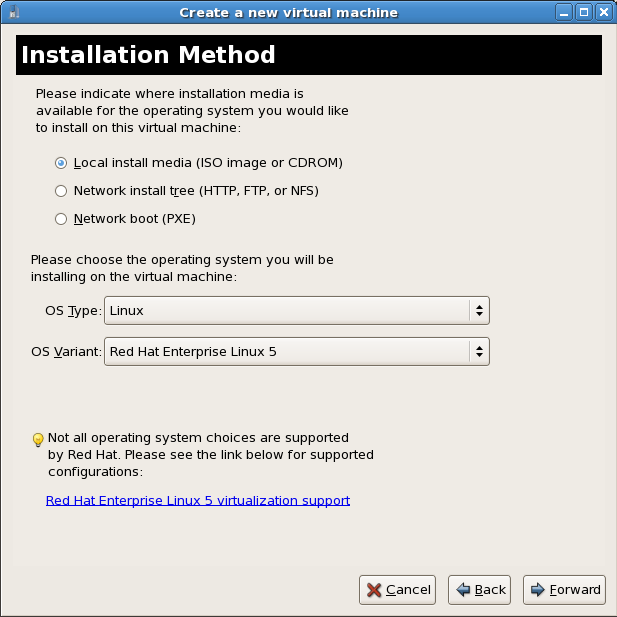
Task: Click the OS Type field label
Action: tap(73, 311)
